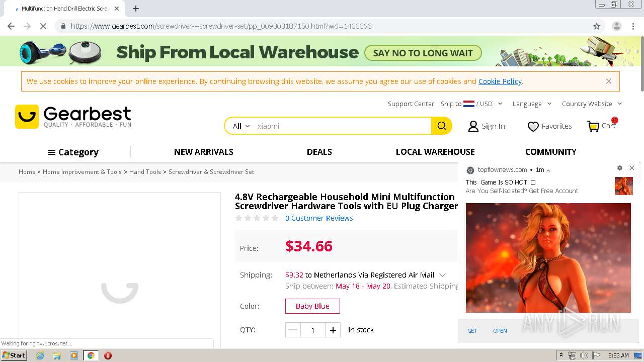The height and width of the screenshot is (362, 644).
Task: Show hidden system tray icons
Action: (x=561, y=355)
